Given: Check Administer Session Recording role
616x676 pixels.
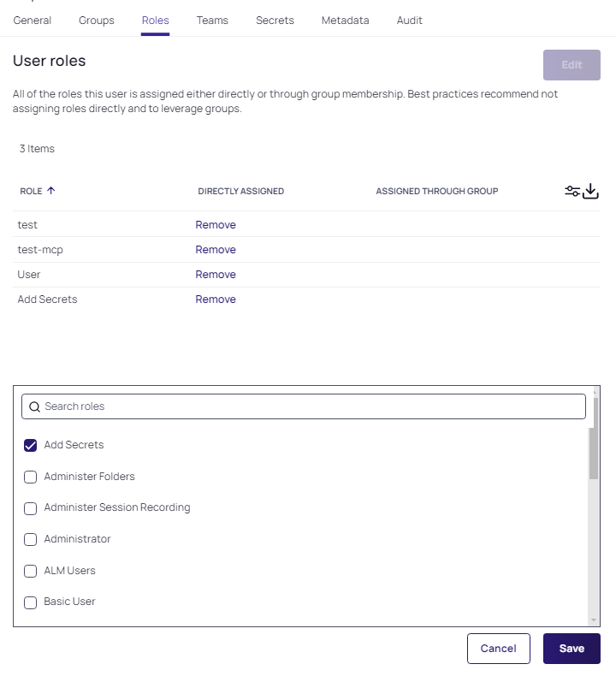Looking at the screenshot, I should tap(30, 508).
